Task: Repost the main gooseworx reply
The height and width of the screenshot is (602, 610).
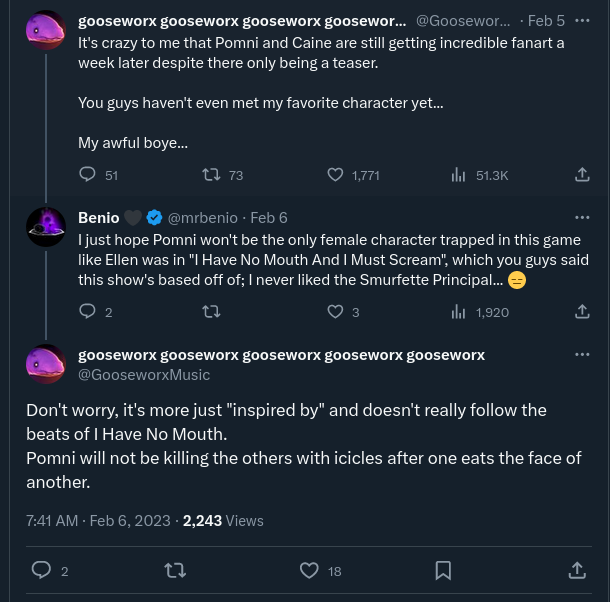Action: [175, 570]
